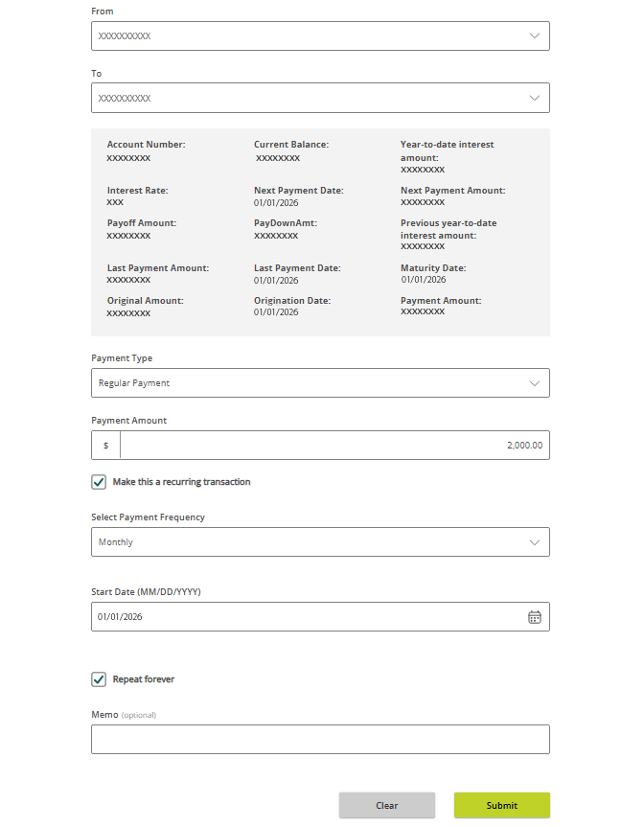Change the payment frequency from 'Monthly'
The width and height of the screenshot is (644, 827).
(x=320, y=541)
